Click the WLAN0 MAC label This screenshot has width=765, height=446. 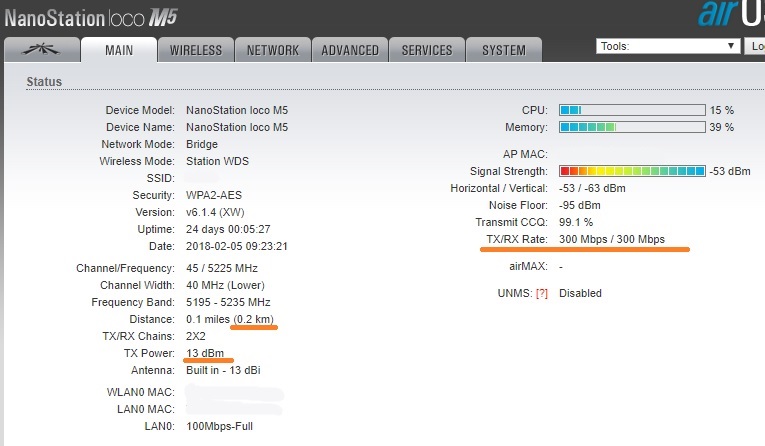pyautogui.click(x=141, y=392)
